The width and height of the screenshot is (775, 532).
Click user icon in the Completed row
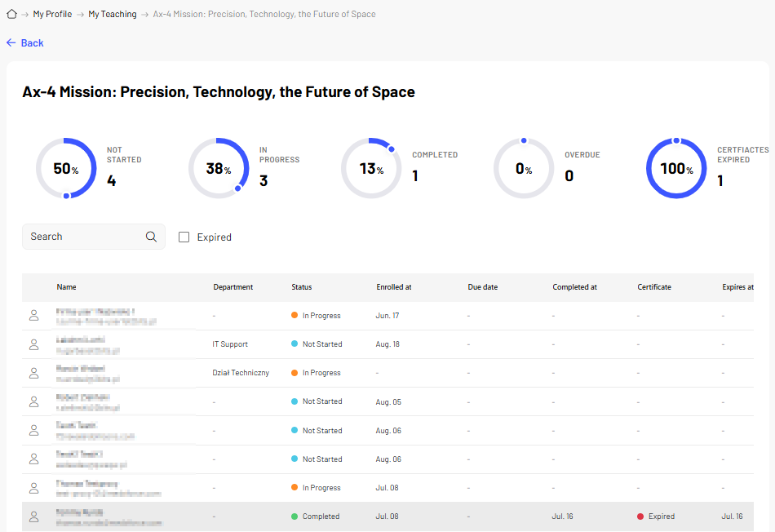pyautogui.click(x=33, y=516)
